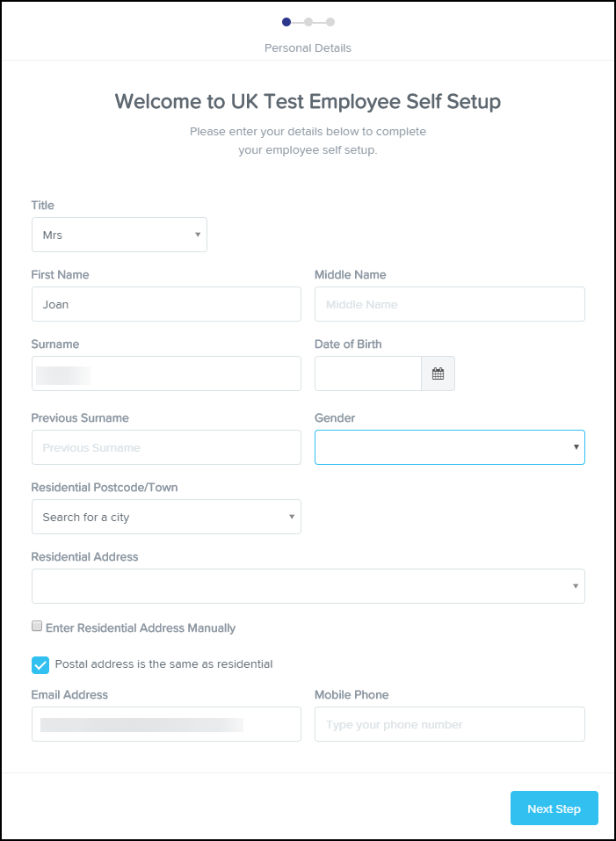Click into the Surname field
This screenshot has width=616, height=841.
click(x=166, y=373)
